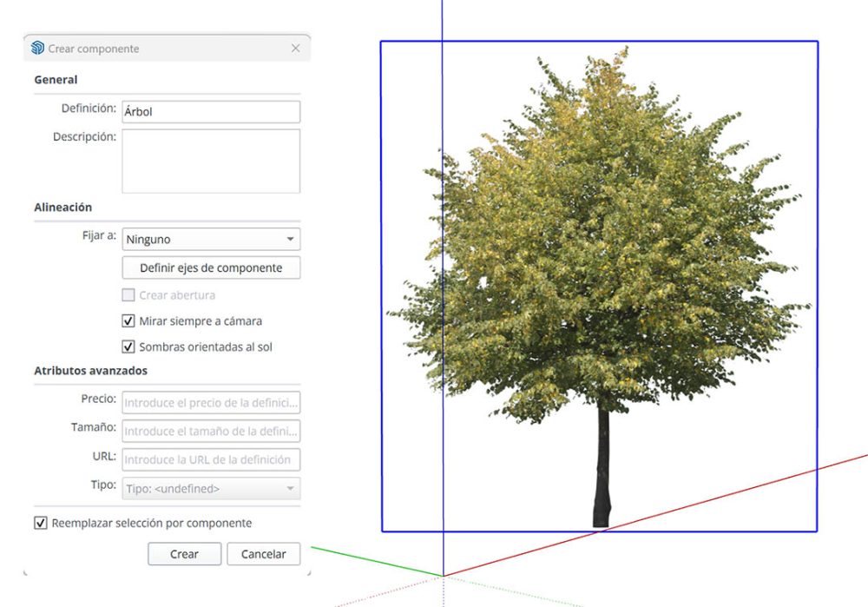Toggle Sombras orientadas al sol
868x607 pixels.
pos(128,346)
